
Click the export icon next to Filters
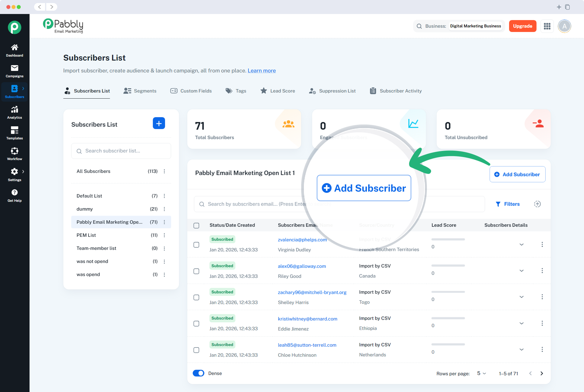pos(537,204)
